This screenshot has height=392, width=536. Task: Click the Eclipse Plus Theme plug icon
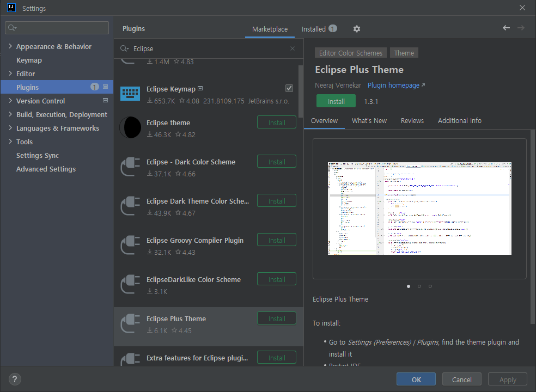[x=130, y=323]
